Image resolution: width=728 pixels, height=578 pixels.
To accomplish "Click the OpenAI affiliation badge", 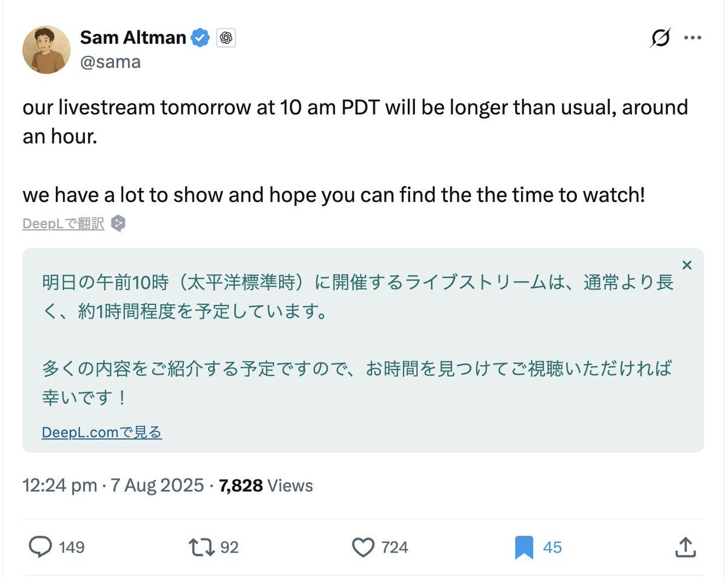I will 226,38.
